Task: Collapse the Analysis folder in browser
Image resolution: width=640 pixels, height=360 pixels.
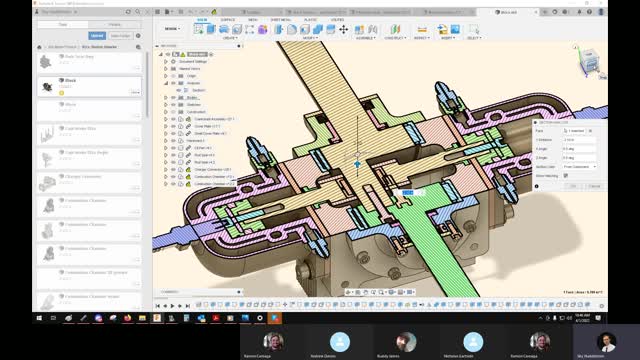Action: tap(166, 83)
